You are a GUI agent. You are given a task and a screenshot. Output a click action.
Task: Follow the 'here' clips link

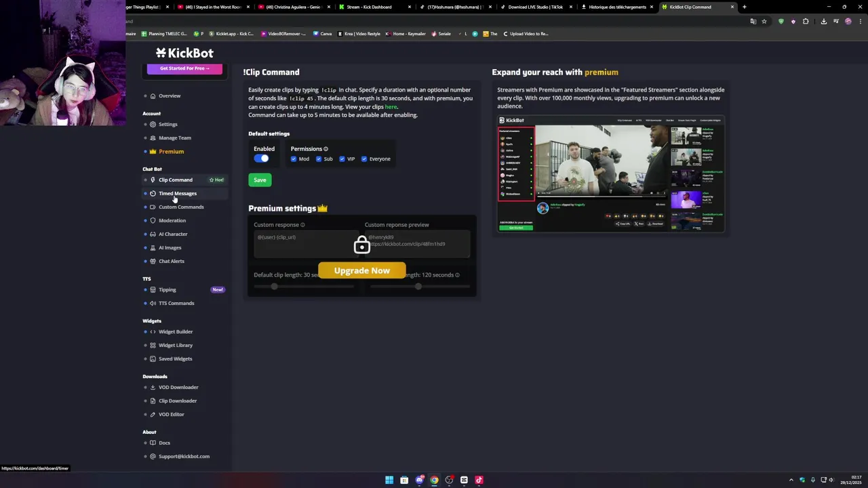tap(391, 106)
